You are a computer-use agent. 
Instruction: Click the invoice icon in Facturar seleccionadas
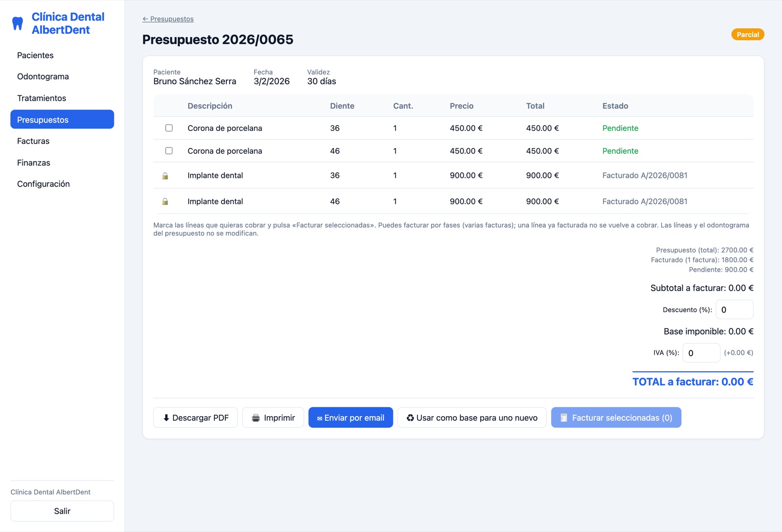coord(564,418)
